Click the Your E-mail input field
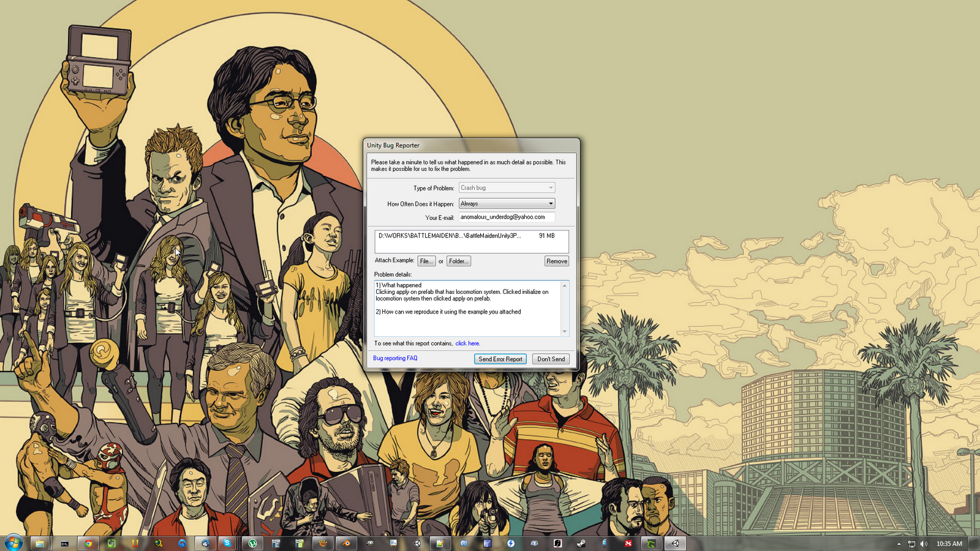 click(507, 217)
